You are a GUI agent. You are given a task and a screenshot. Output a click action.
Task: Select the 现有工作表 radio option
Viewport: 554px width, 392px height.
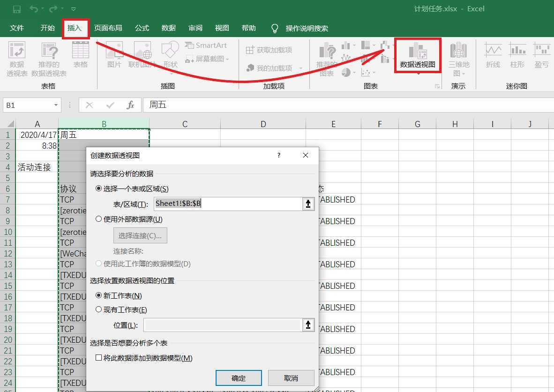[x=99, y=309]
